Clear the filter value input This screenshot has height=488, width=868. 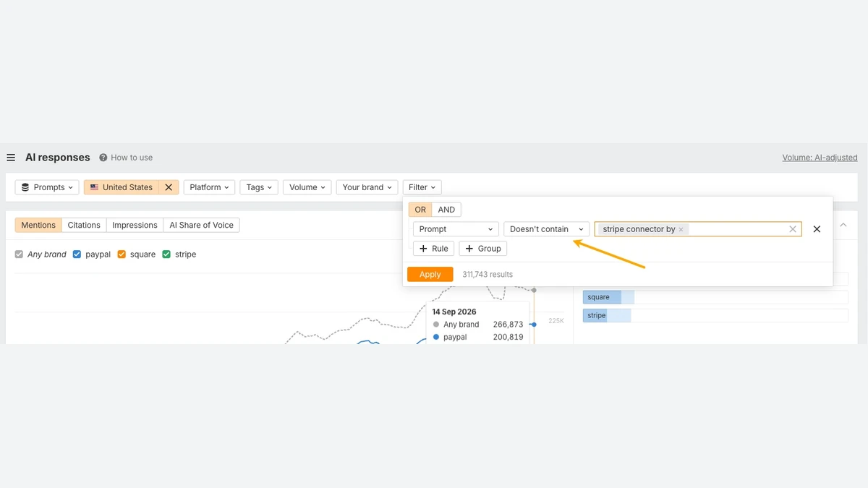793,229
